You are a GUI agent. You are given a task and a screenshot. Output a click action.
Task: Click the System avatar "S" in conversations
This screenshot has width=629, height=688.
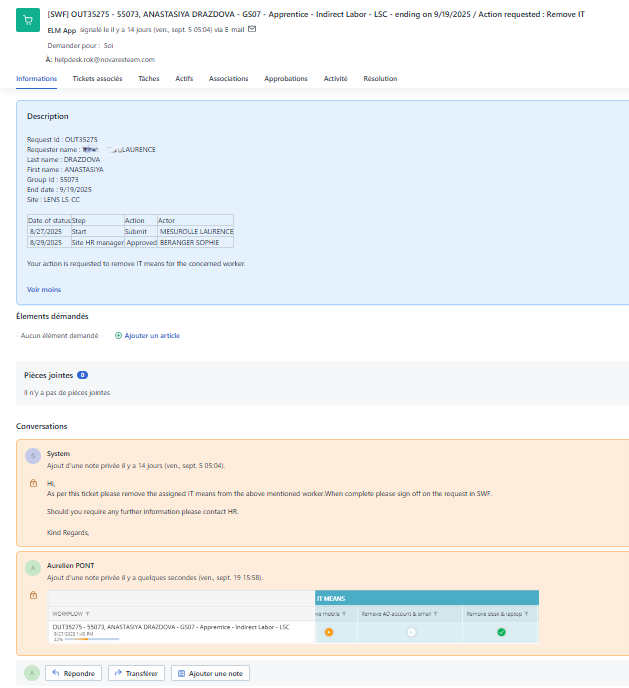[33, 456]
